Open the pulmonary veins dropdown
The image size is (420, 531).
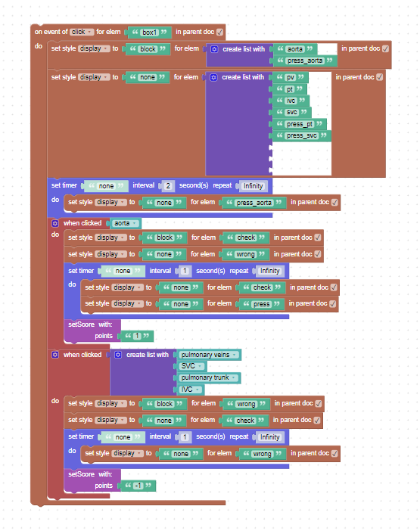[208, 355]
